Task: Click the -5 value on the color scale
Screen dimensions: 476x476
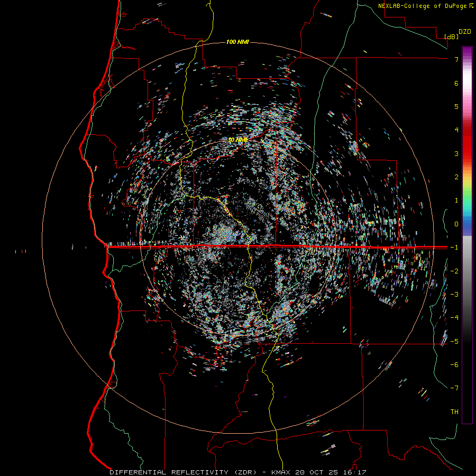Action: pos(454,342)
